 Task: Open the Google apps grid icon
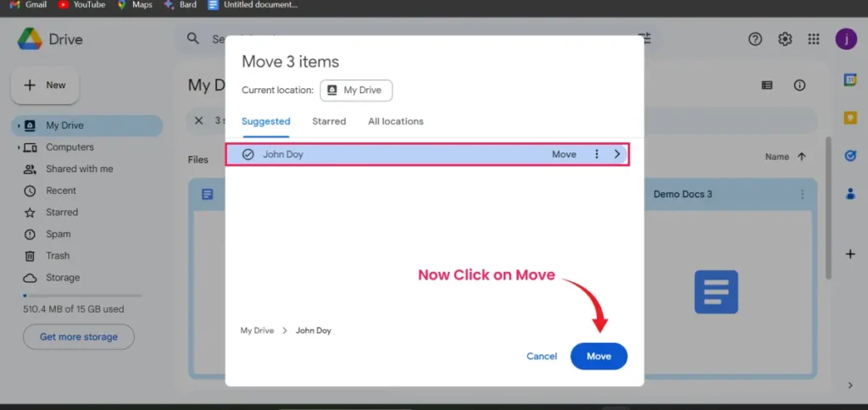click(814, 39)
